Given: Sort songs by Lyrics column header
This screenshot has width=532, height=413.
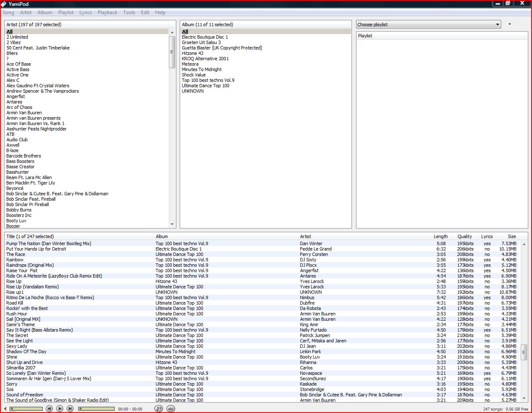Looking at the screenshot, I should point(487,236).
